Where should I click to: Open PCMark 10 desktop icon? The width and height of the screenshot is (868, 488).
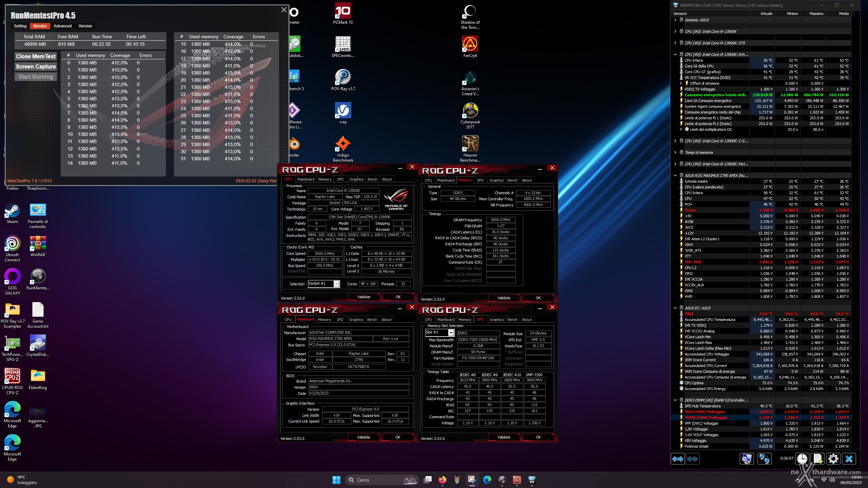(343, 14)
